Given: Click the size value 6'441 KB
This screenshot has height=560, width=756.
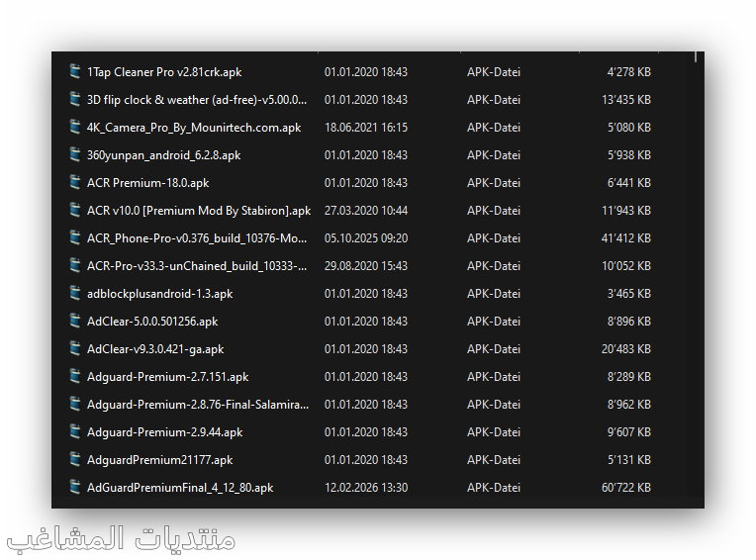Looking at the screenshot, I should (x=629, y=183).
